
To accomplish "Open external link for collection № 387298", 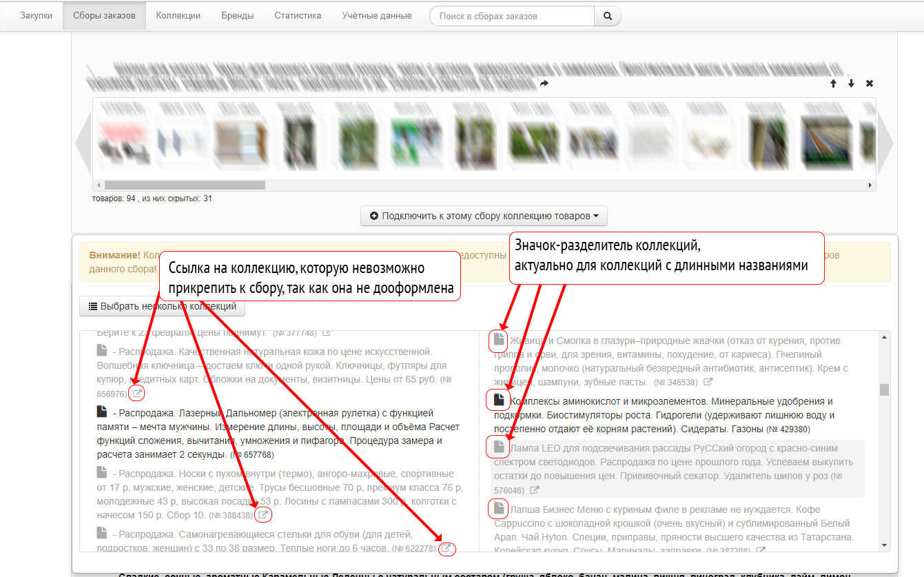I will coord(760,550).
